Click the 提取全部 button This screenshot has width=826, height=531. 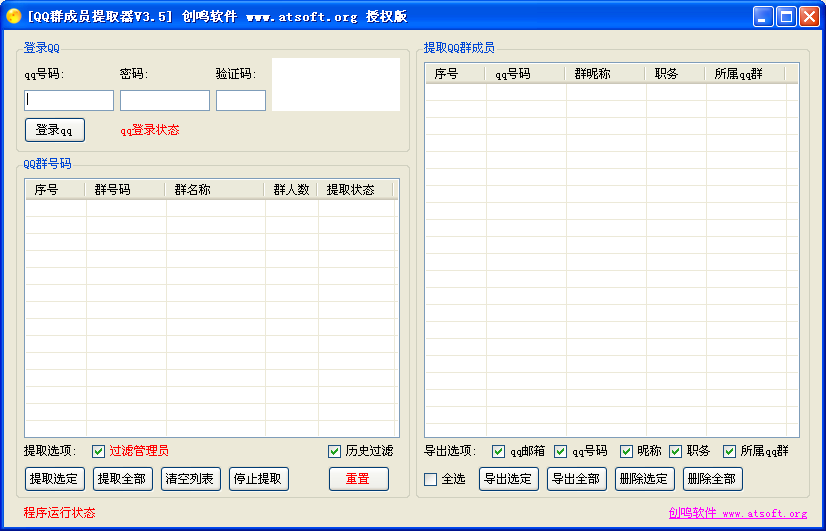click(123, 479)
